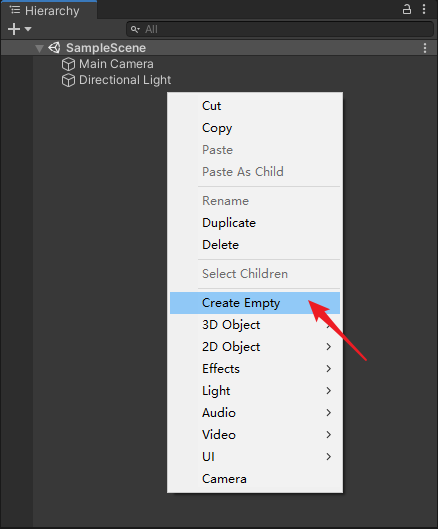Image resolution: width=438 pixels, height=529 pixels.
Task: Select the Directional Light cube icon
Action: [x=68, y=80]
